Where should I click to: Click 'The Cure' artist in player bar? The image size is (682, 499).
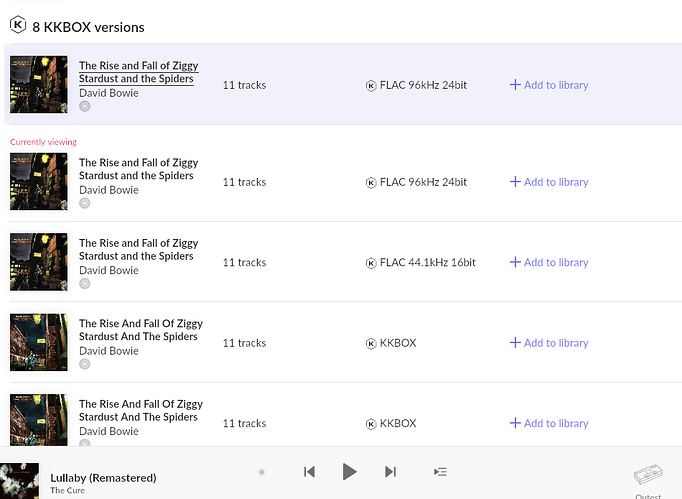click(67, 490)
